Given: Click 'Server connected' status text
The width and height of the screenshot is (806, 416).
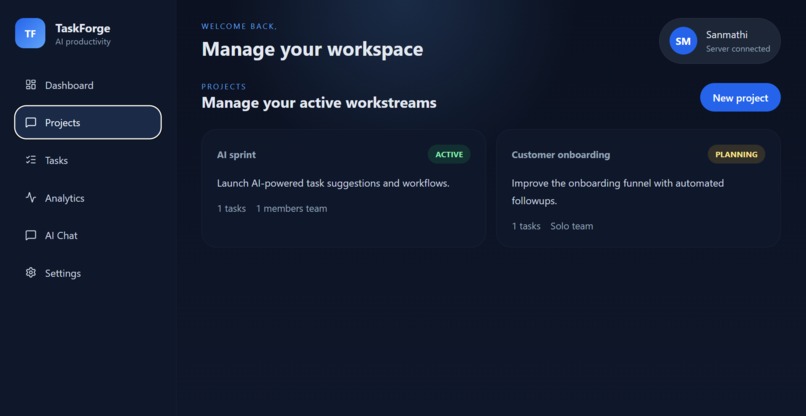Looking at the screenshot, I should tap(738, 49).
